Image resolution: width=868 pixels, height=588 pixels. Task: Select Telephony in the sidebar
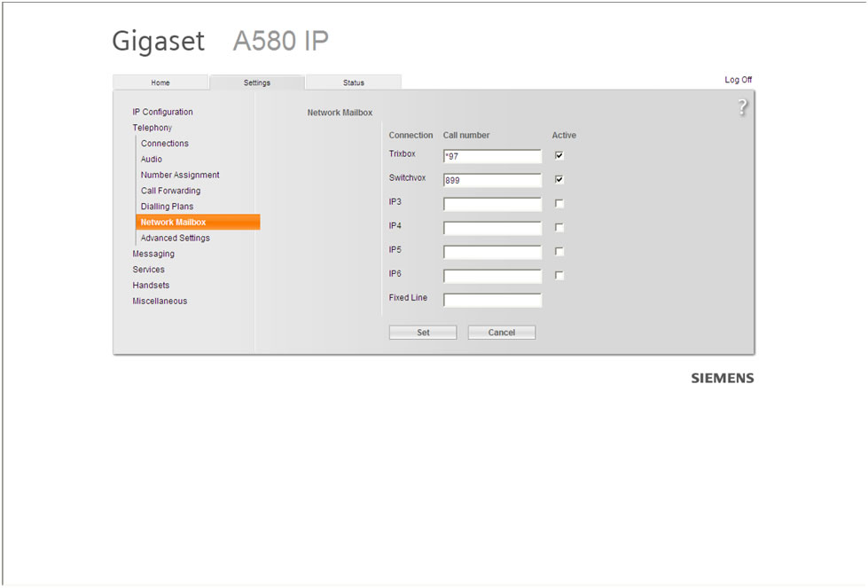(x=152, y=128)
